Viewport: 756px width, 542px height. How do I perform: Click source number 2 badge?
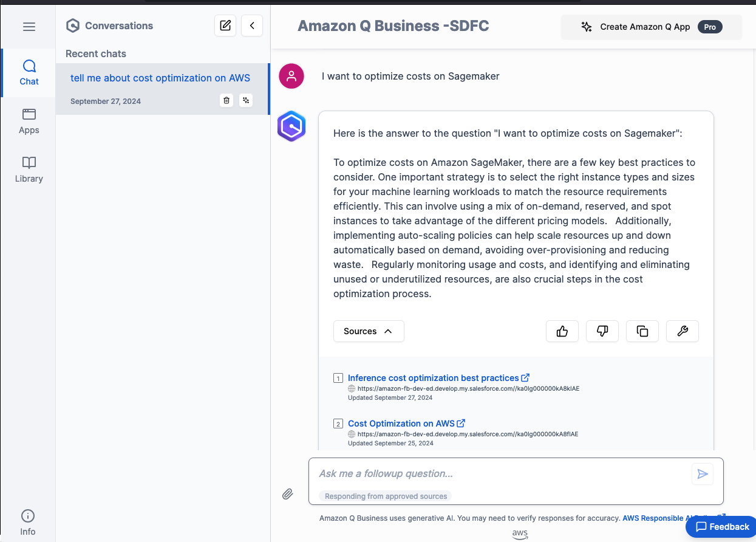338,424
